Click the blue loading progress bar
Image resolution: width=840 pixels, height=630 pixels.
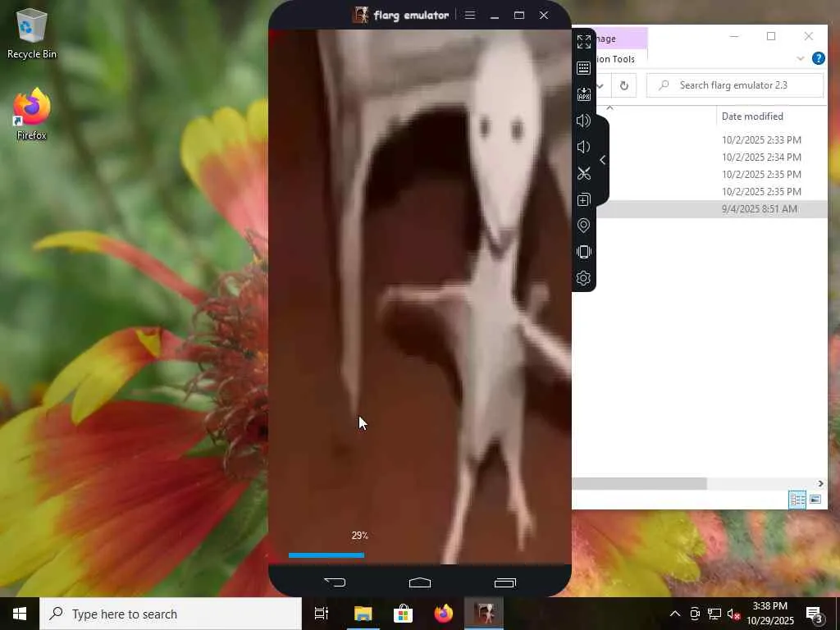[x=326, y=555]
